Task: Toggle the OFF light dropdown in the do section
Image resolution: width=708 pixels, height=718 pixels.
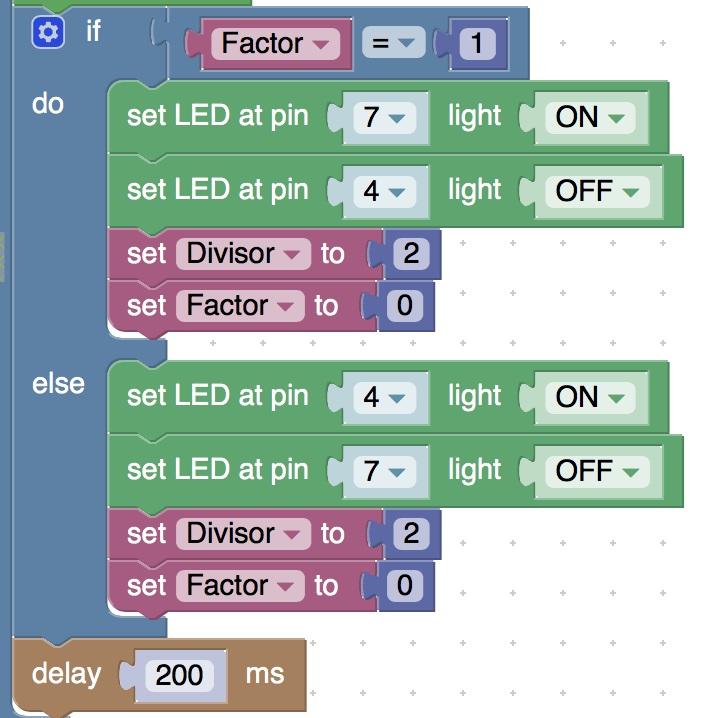Action: click(x=597, y=191)
